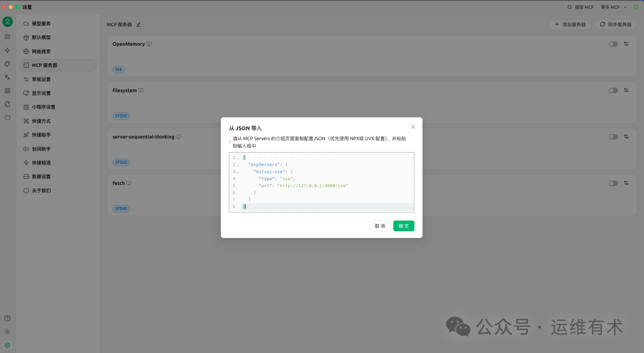Image resolution: width=644 pixels, height=353 pixels.
Task: Select the filesystem server name
Action: coord(125,91)
